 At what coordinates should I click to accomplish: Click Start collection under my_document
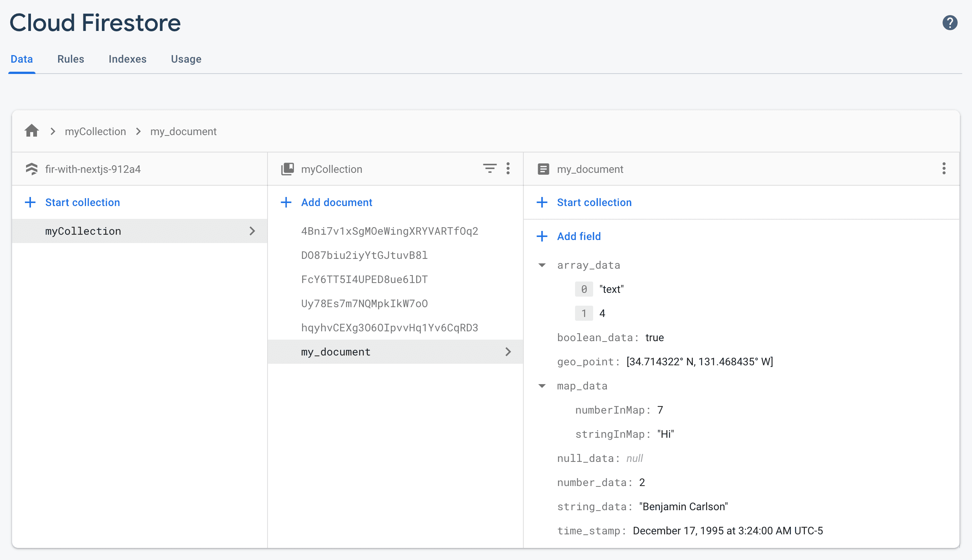[594, 202]
